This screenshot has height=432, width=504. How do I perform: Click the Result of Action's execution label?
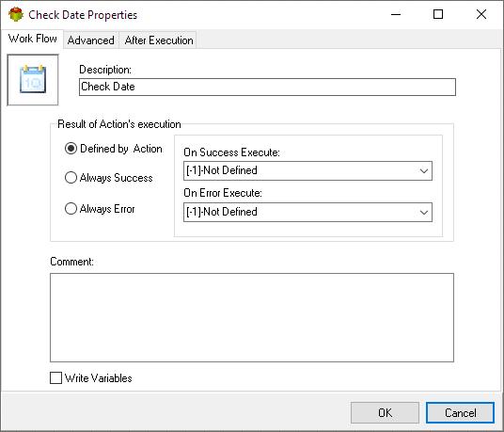[119, 124]
